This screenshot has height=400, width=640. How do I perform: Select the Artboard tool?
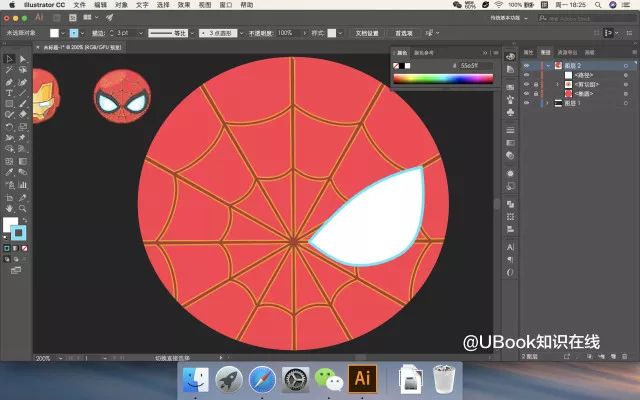(x=9, y=198)
